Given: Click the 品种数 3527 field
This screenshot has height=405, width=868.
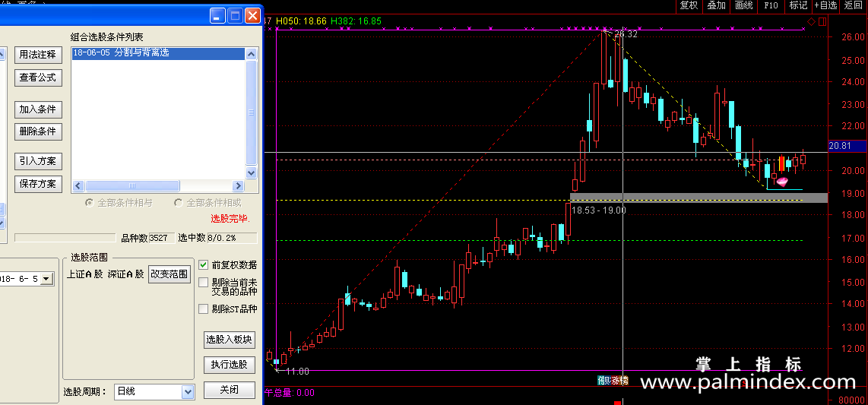Looking at the screenshot, I should (162, 238).
